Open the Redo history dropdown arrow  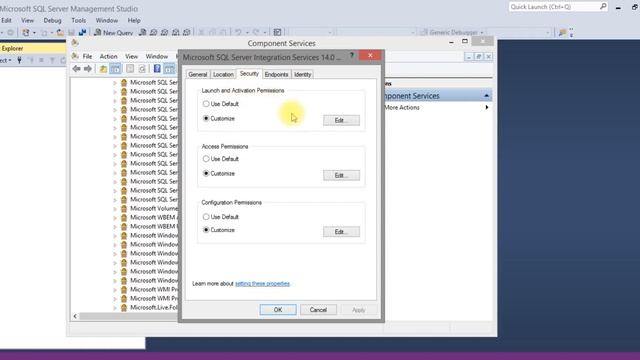click(x=264, y=33)
